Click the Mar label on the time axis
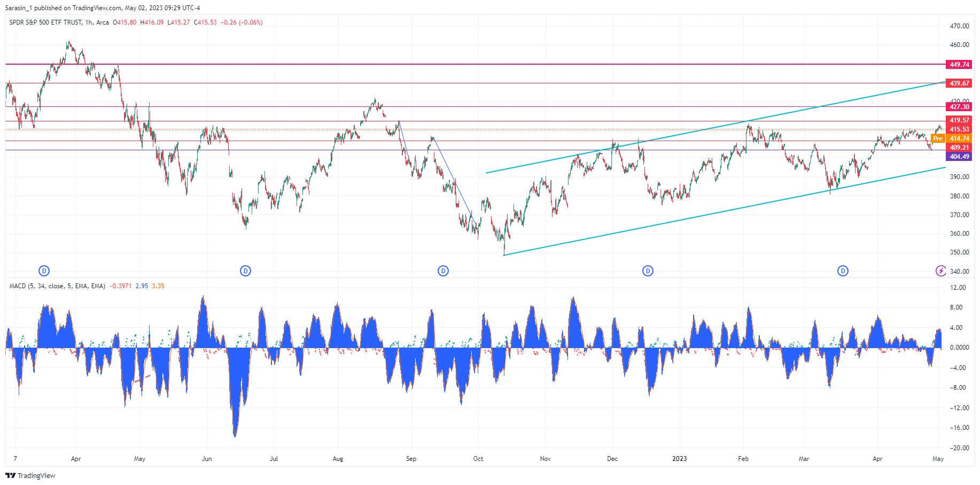The width and height of the screenshot is (980, 485). 804,459
